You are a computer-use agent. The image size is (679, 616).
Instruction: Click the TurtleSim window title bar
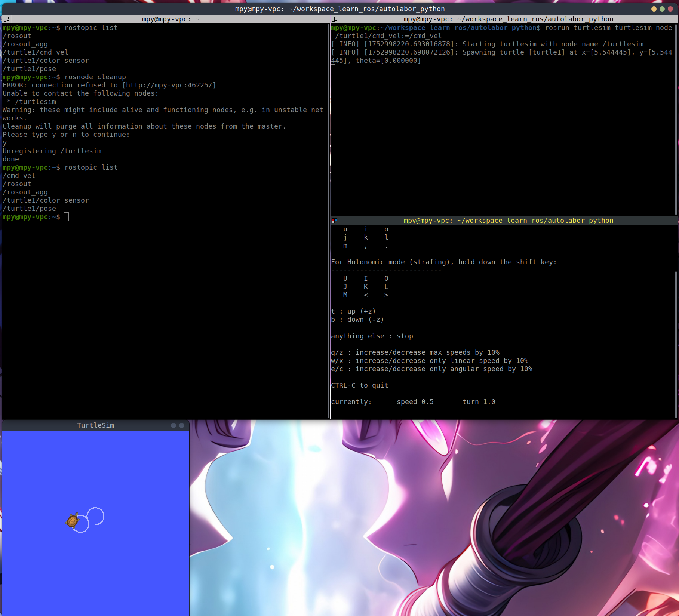[x=95, y=425]
